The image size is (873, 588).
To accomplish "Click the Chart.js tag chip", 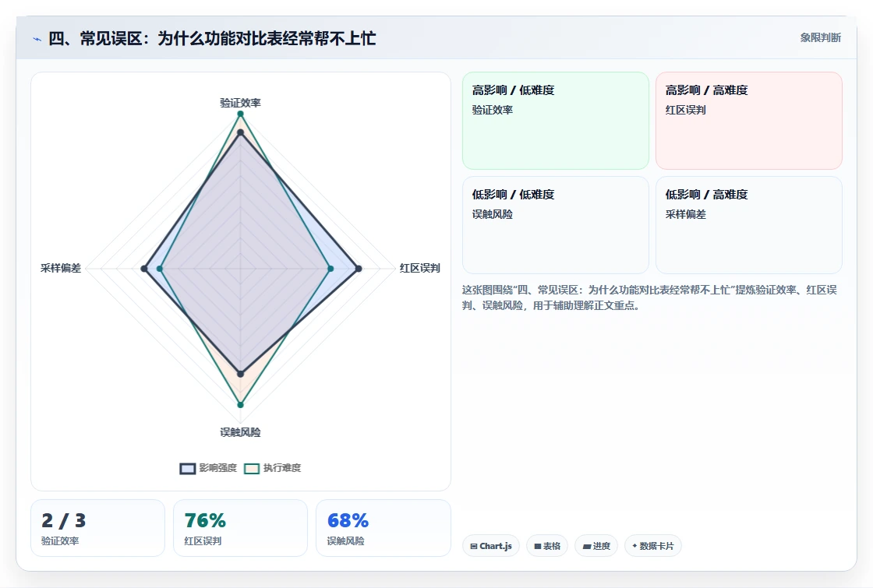I will click(x=491, y=546).
